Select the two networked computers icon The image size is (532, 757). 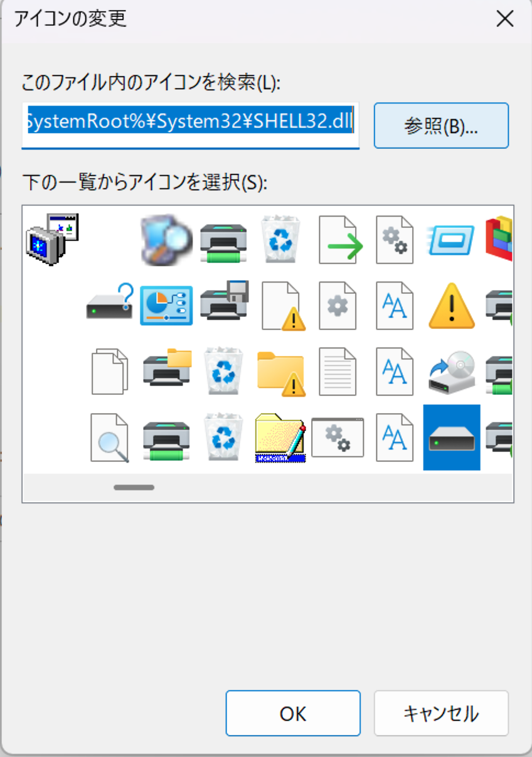point(51,237)
